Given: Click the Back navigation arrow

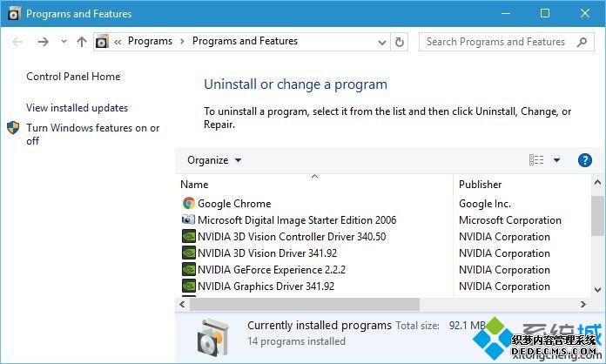Looking at the screenshot, I should 17,42.
